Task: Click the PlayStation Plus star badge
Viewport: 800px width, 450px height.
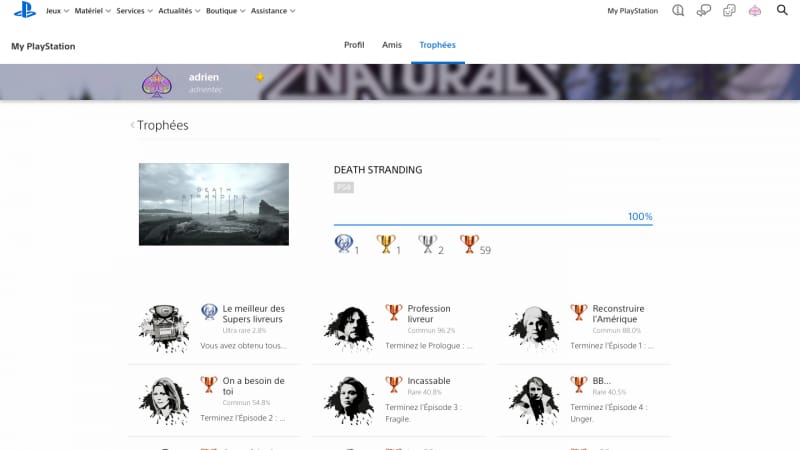Action: click(x=260, y=77)
